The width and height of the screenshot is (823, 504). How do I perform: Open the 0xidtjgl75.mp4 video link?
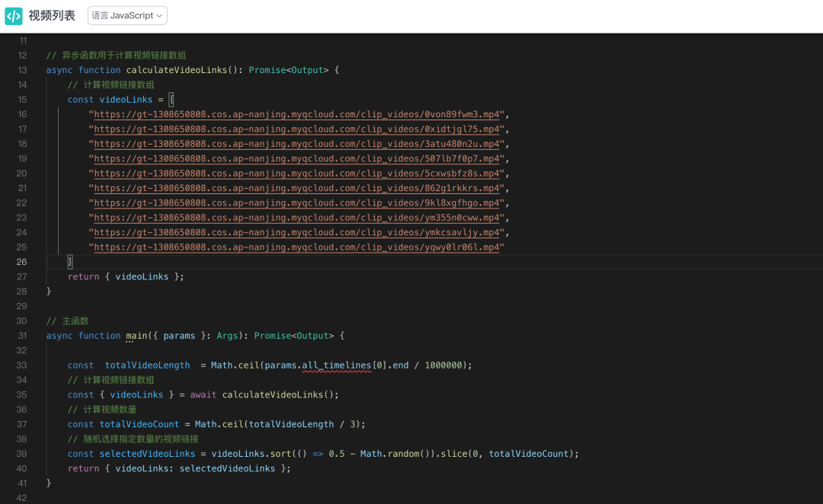(296, 129)
